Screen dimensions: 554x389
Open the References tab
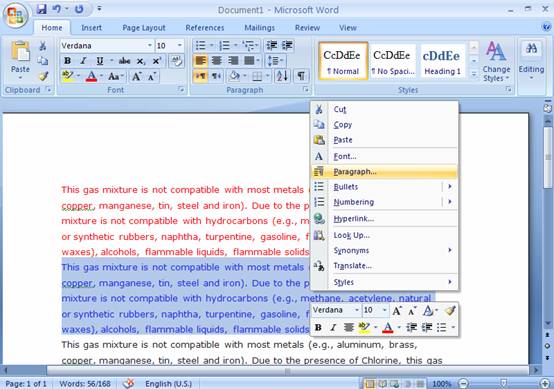[205, 28]
